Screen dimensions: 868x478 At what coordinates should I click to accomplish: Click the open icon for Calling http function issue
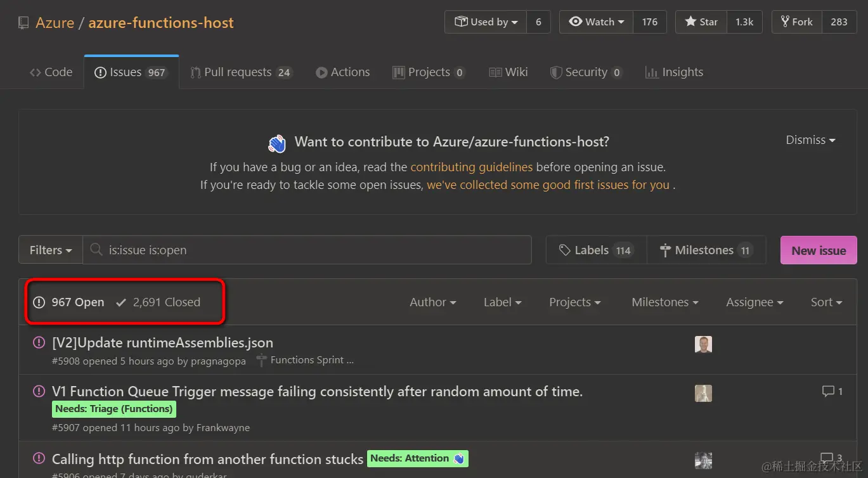tap(39, 458)
